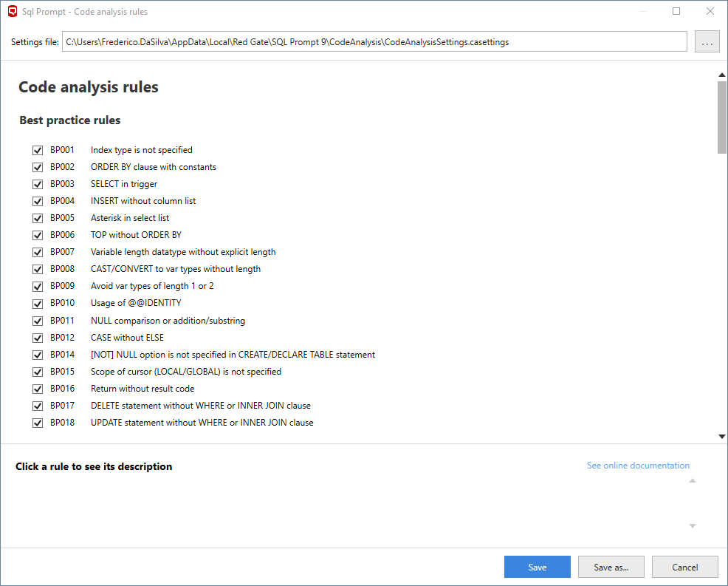
Task: Click the rules list scroll down arrow
Action: coord(721,437)
